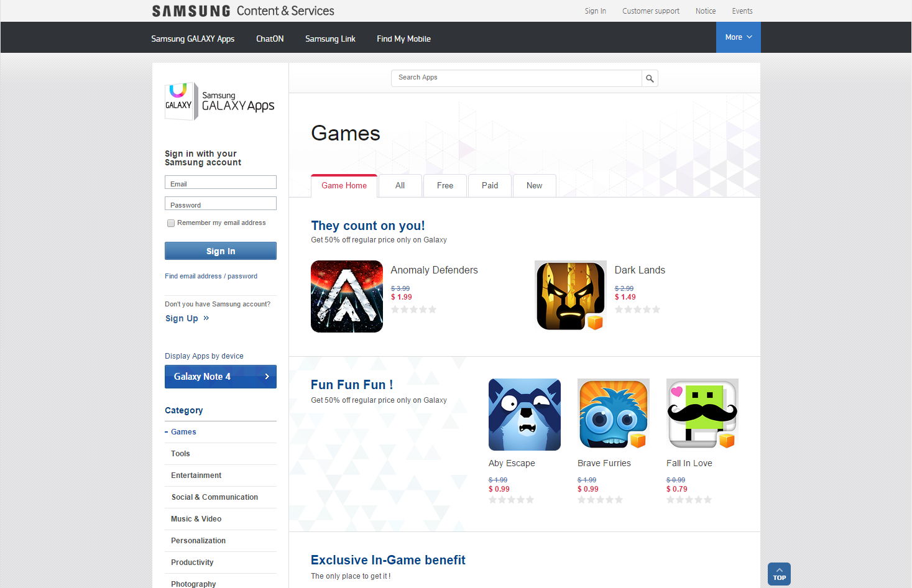Click the Exclusive In-Game benefit heading

388,560
